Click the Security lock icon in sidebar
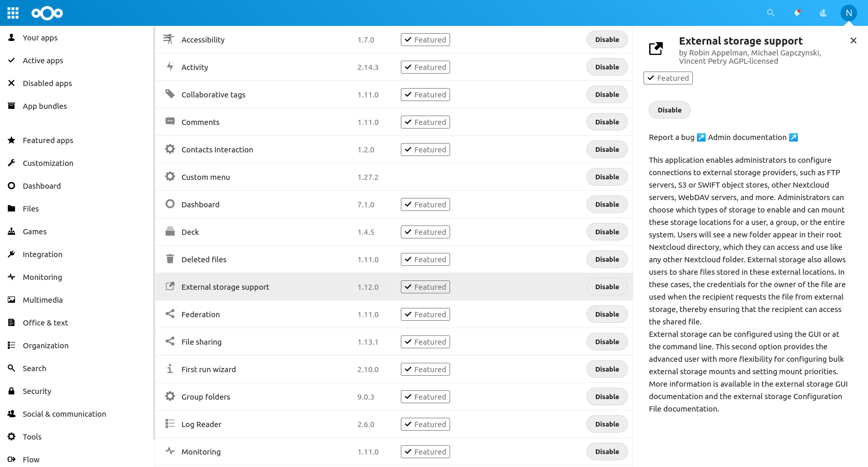This screenshot has width=868, height=467. 11,391
